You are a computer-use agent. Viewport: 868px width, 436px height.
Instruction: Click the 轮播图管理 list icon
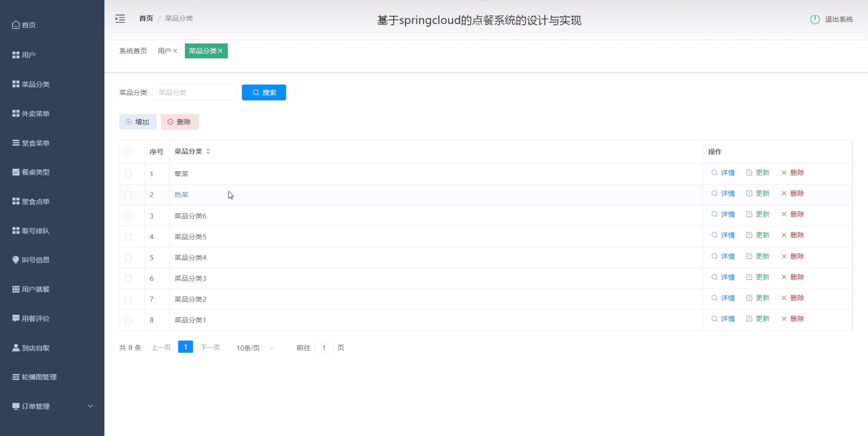coord(16,377)
